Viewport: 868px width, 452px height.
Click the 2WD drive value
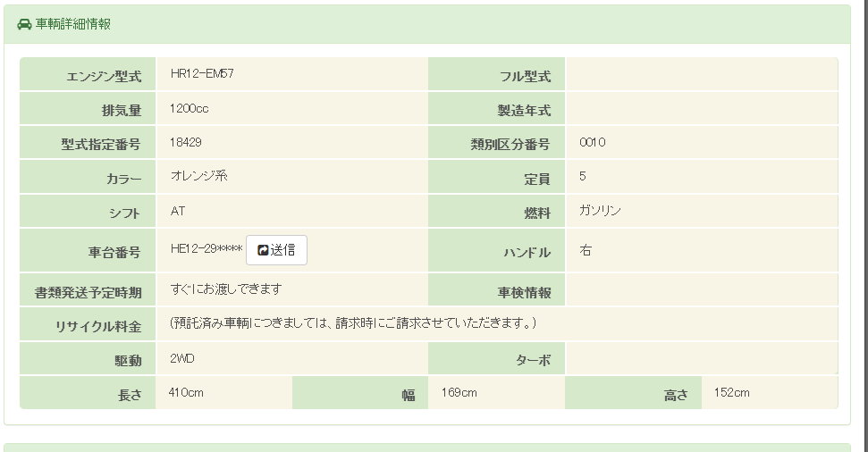pos(182,358)
